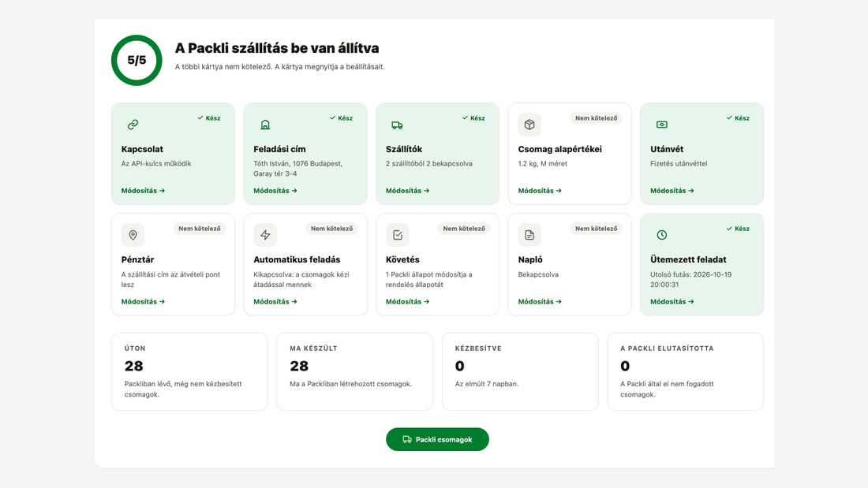Click the Kapcsolat card title
This screenshot has width=868, height=488.
point(142,149)
